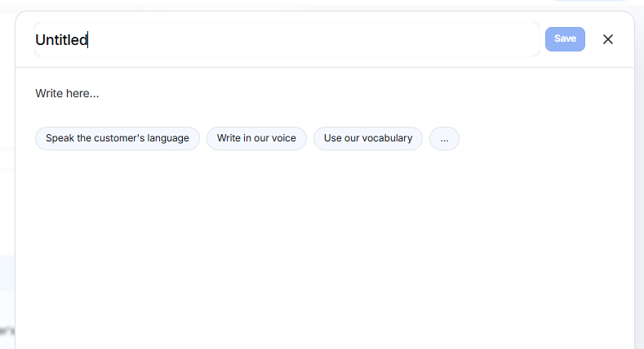The width and height of the screenshot is (644, 349).
Task: Place cursor in the title text 'Untitled'
Action: (61, 40)
